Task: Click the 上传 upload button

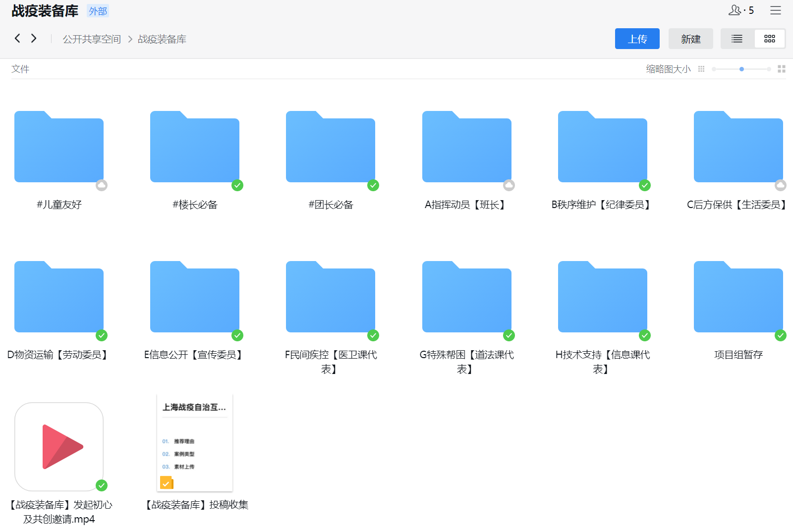Action: point(637,39)
